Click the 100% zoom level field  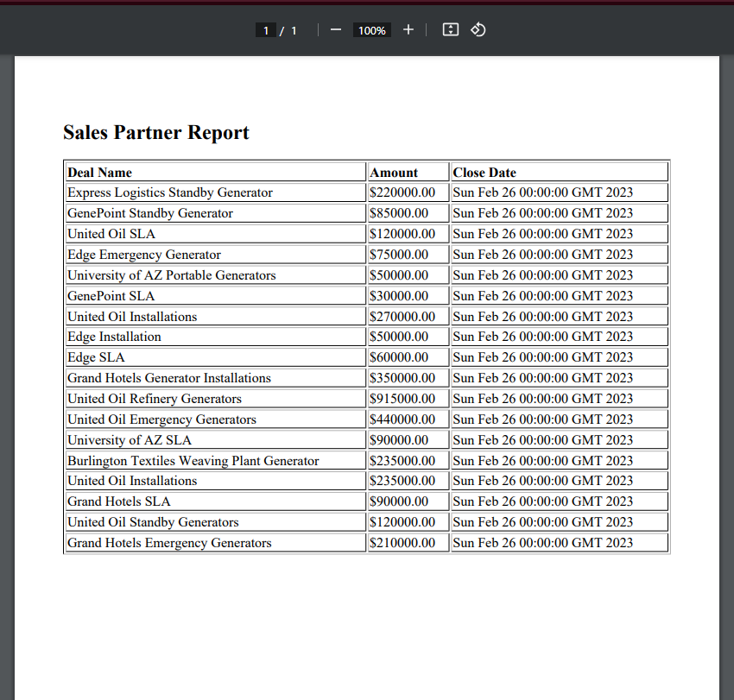tap(371, 30)
